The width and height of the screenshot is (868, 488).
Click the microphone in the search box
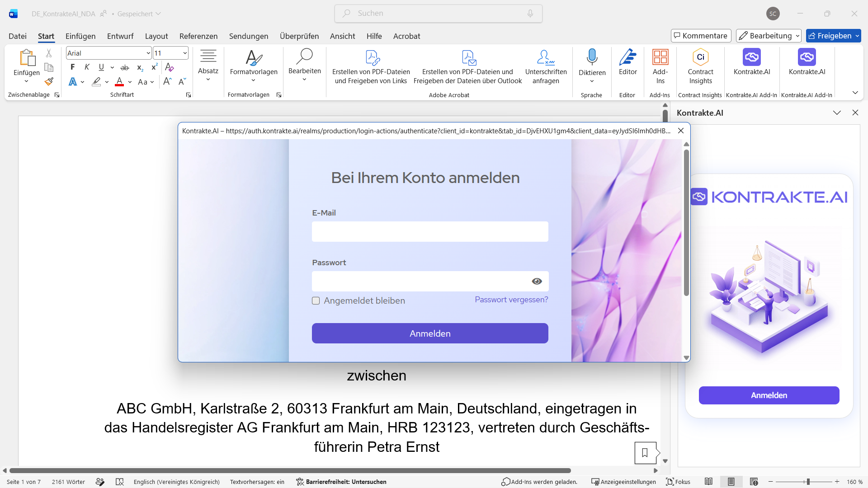[530, 14]
